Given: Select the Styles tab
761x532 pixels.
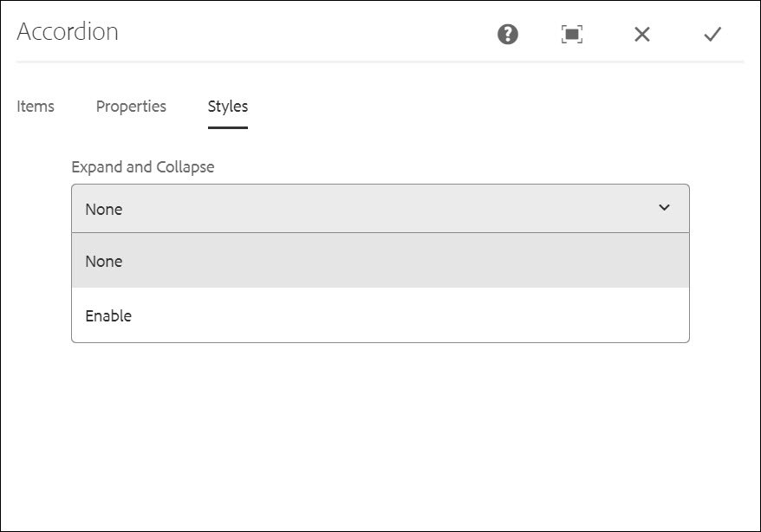Looking at the screenshot, I should [x=228, y=107].
